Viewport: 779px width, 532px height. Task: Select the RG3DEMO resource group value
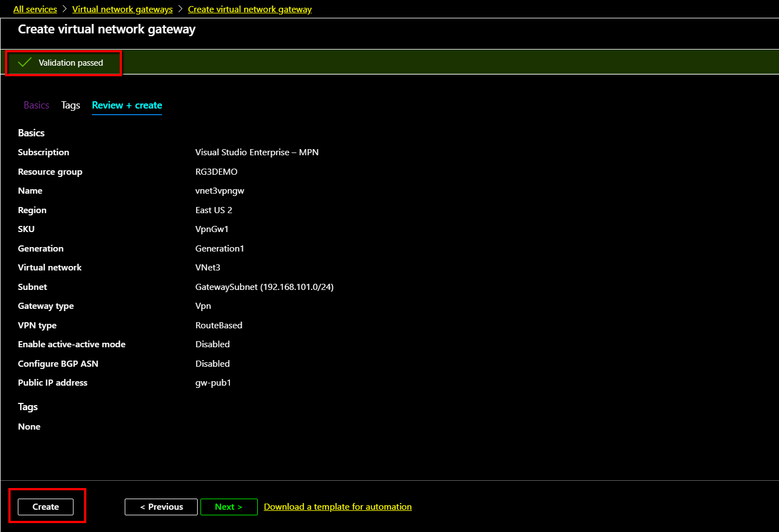(x=216, y=172)
